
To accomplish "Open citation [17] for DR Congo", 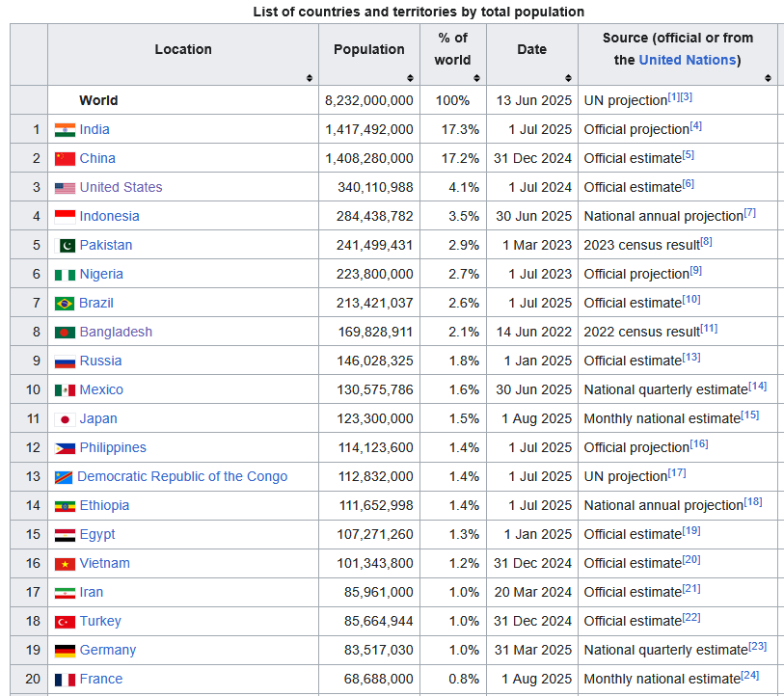I will 677,473.
